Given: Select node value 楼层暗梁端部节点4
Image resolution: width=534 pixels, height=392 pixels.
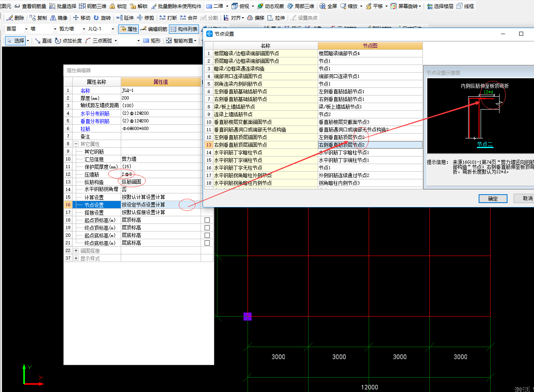Looking at the screenshot, I should pyautogui.click(x=370, y=53).
